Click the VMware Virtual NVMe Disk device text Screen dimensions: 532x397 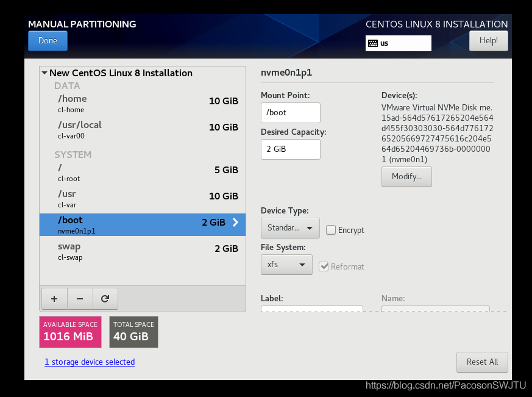pos(437,133)
